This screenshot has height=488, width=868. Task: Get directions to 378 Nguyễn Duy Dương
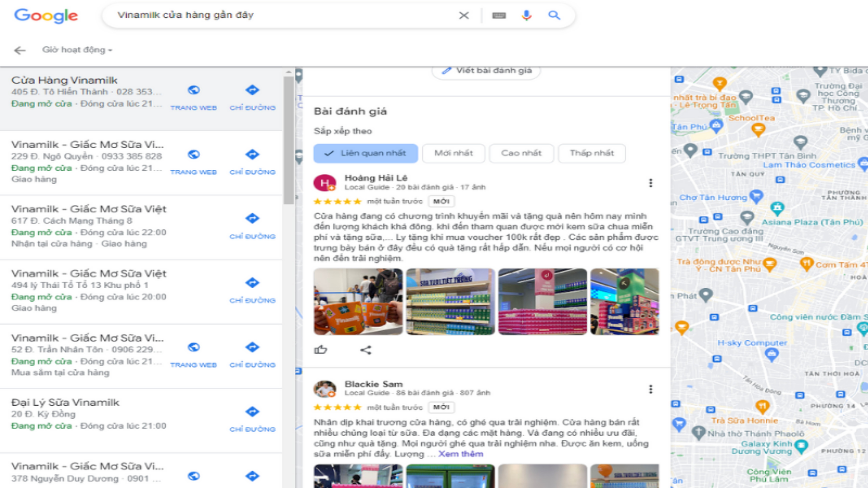[252, 476]
